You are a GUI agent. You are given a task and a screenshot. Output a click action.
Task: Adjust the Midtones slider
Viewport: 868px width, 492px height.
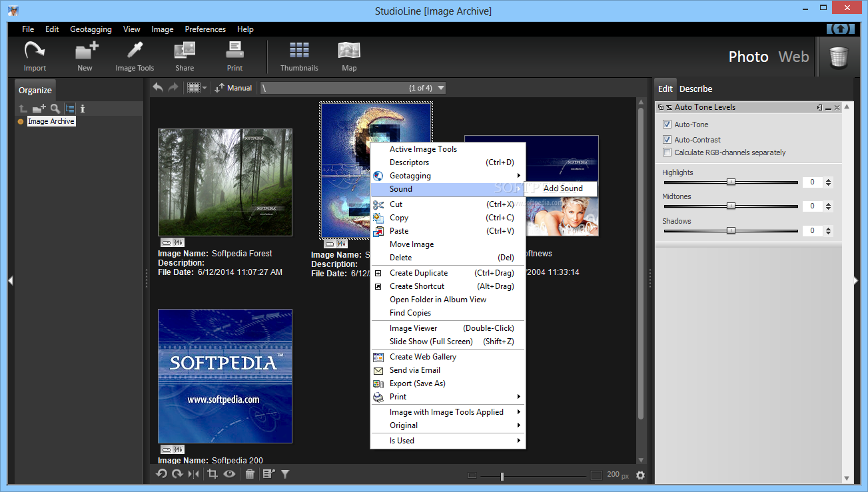click(731, 206)
